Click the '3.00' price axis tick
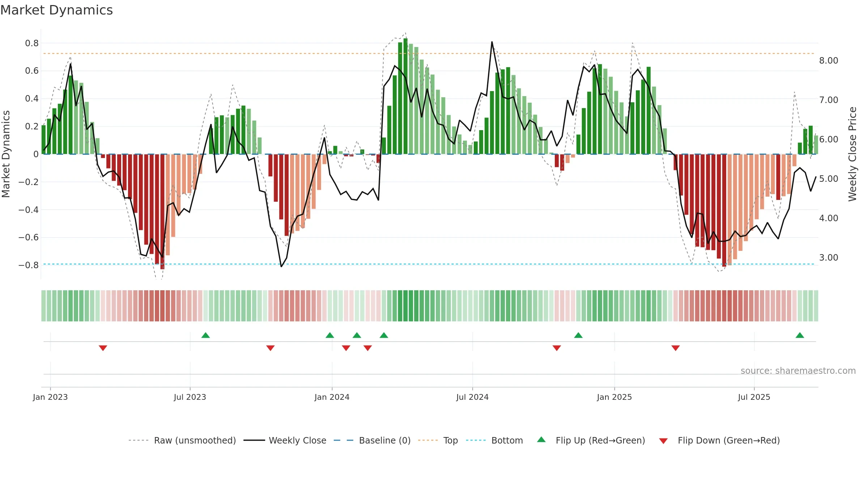Screen dimensions: 868x488 [x=829, y=257]
